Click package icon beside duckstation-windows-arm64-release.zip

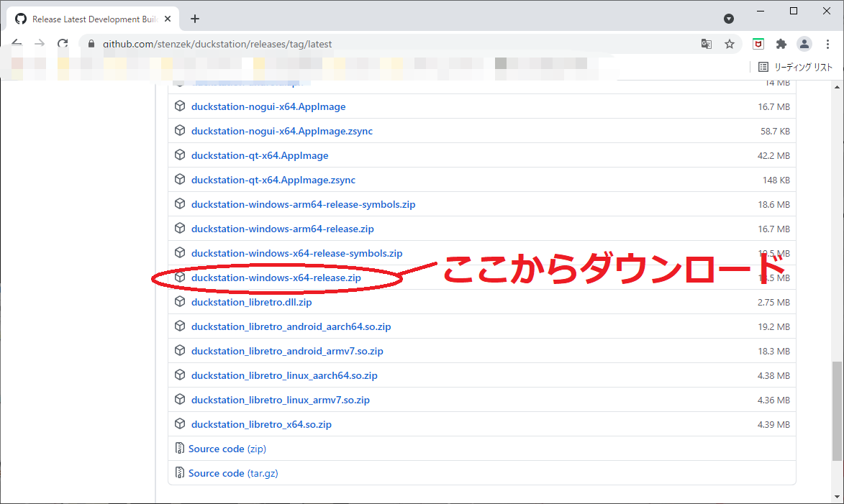pyautogui.click(x=180, y=228)
